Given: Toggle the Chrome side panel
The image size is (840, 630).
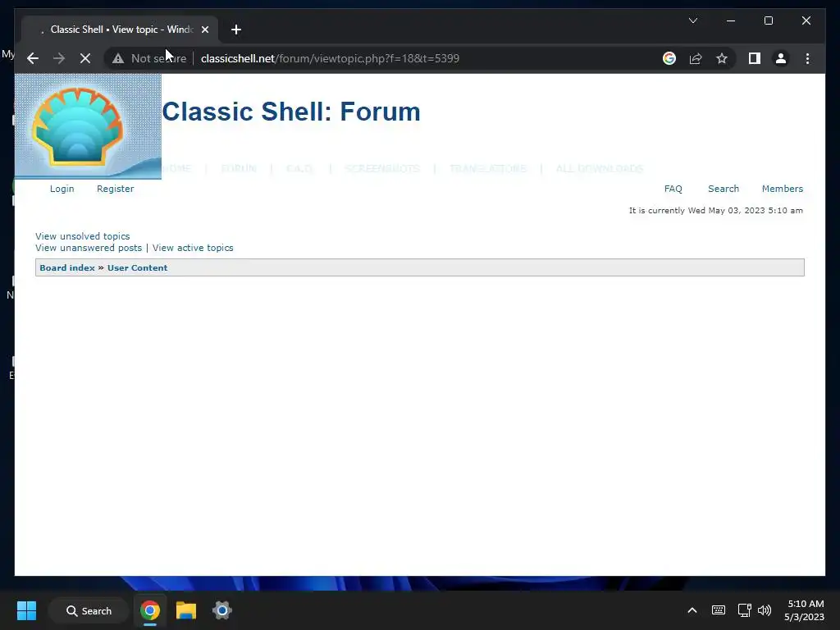Looking at the screenshot, I should tap(755, 58).
